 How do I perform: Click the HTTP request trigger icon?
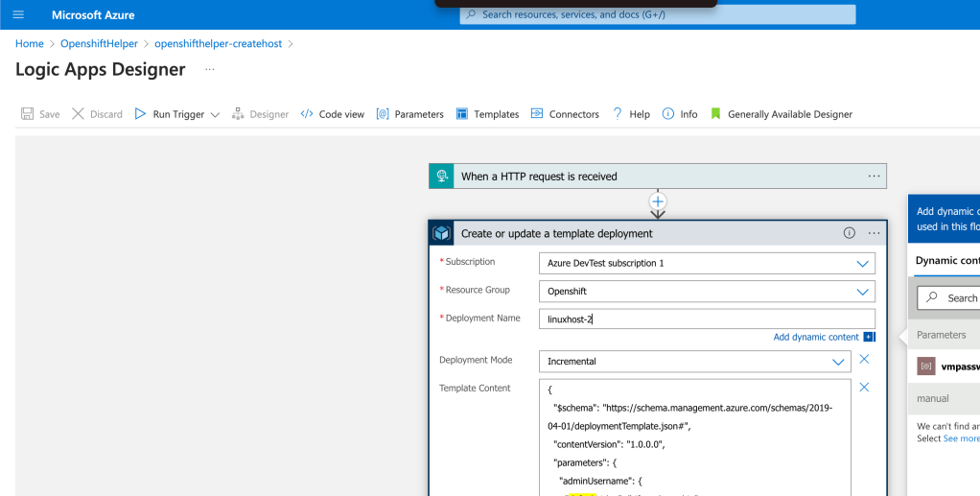click(442, 177)
